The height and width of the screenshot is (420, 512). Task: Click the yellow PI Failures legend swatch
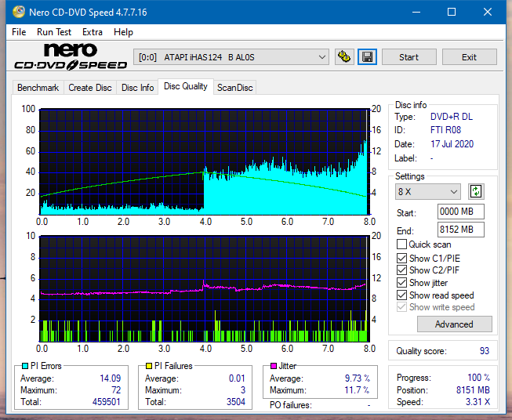149,366
